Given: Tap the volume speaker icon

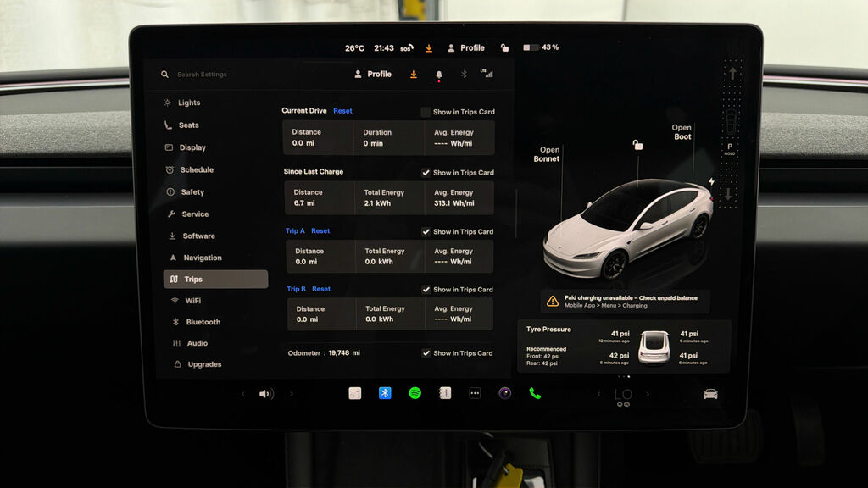Looking at the screenshot, I should pyautogui.click(x=266, y=394).
